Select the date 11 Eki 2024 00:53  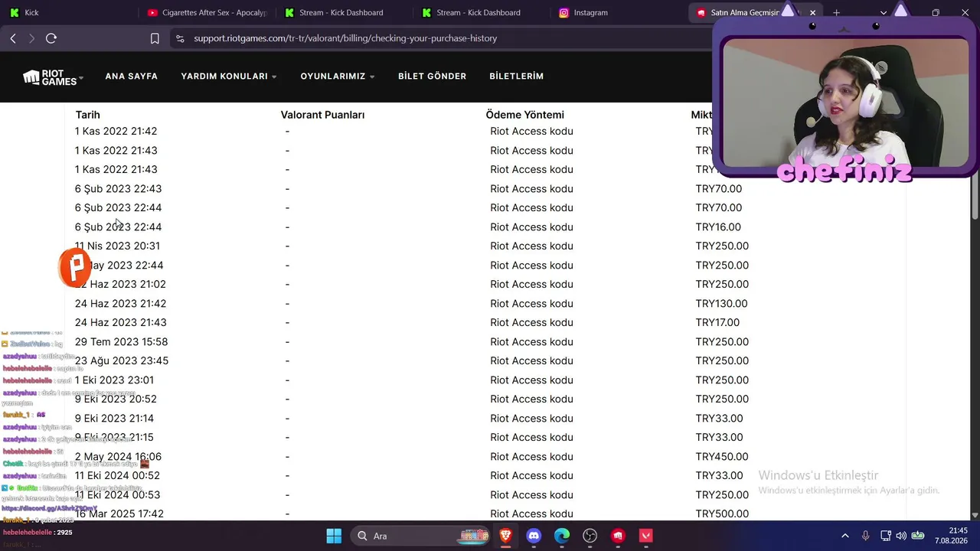click(x=117, y=494)
